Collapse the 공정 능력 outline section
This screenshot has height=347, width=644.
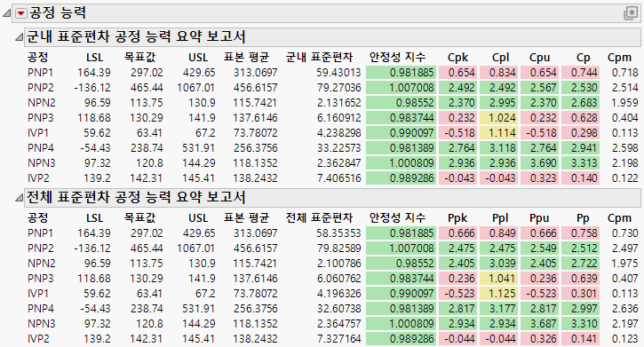6,13
